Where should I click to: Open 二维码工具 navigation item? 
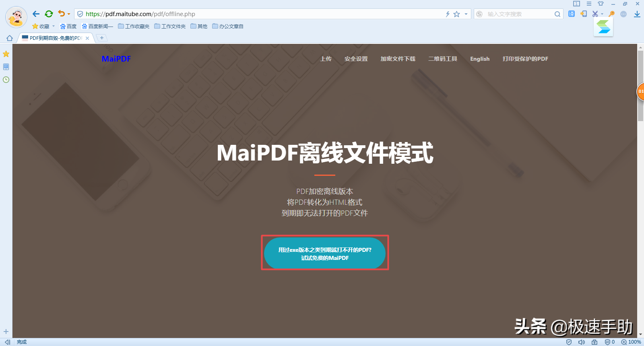[443, 59]
